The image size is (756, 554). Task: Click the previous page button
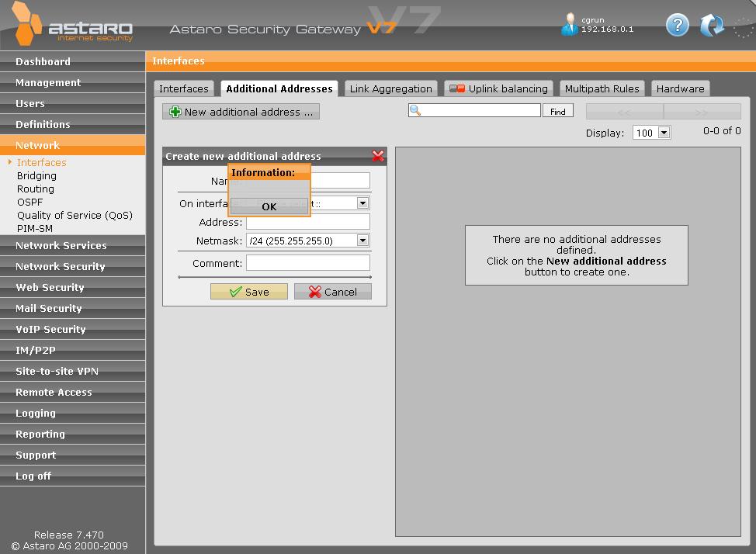[x=624, y=112]
